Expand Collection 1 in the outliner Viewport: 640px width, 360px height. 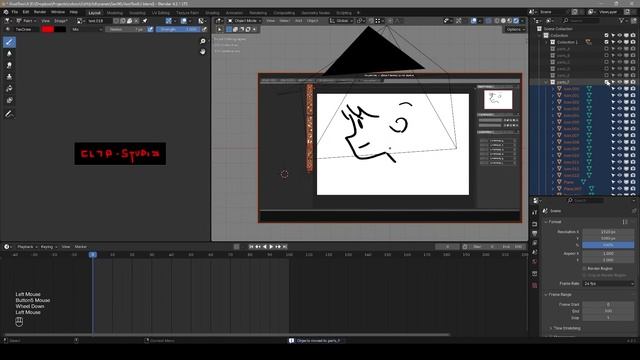tap(547, 42)
